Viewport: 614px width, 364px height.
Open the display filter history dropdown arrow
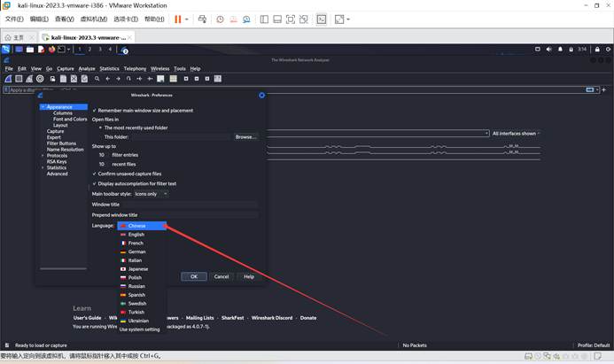597,89
